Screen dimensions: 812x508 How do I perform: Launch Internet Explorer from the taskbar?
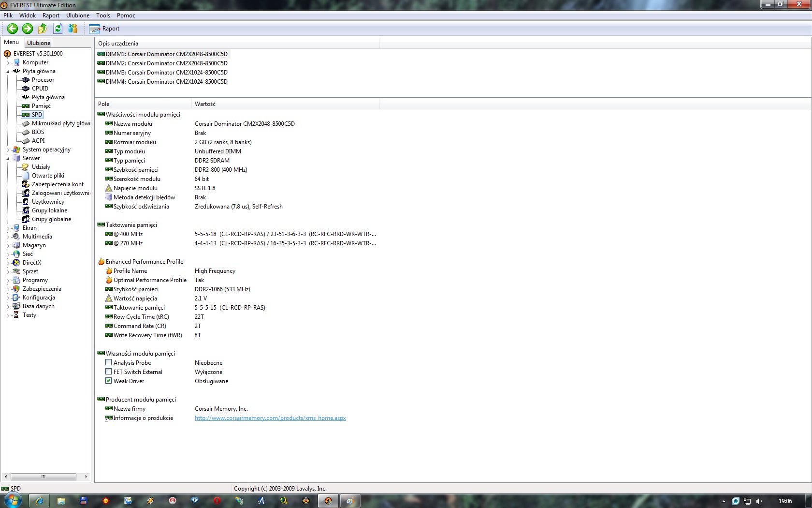point(39,501)
